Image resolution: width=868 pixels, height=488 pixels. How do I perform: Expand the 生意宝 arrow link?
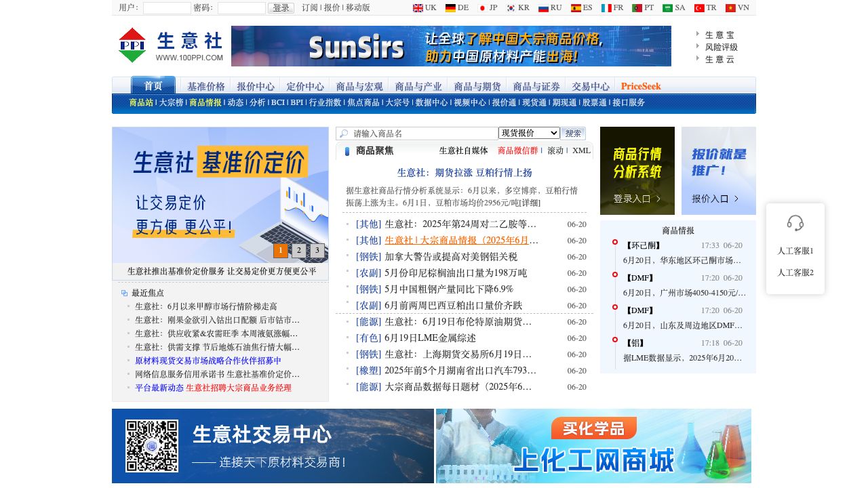[x=698, y=35]
